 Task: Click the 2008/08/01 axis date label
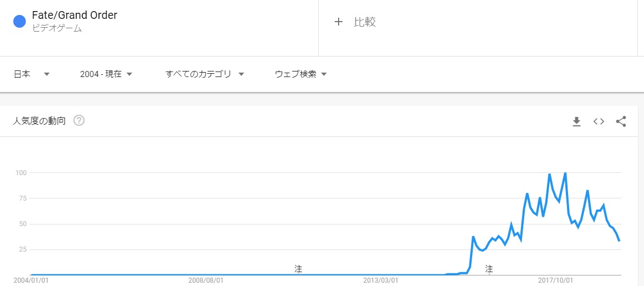206,280
